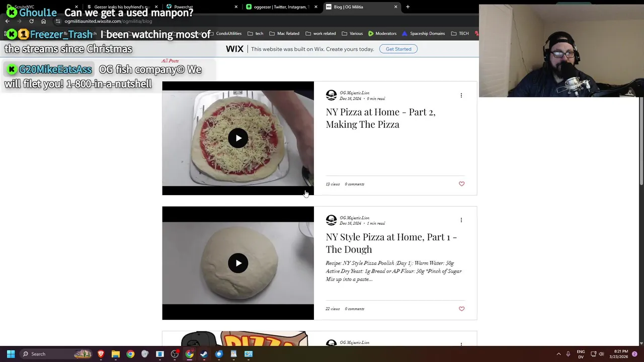
Task: Open the notification center badge
Action: [x=635, y=354]
